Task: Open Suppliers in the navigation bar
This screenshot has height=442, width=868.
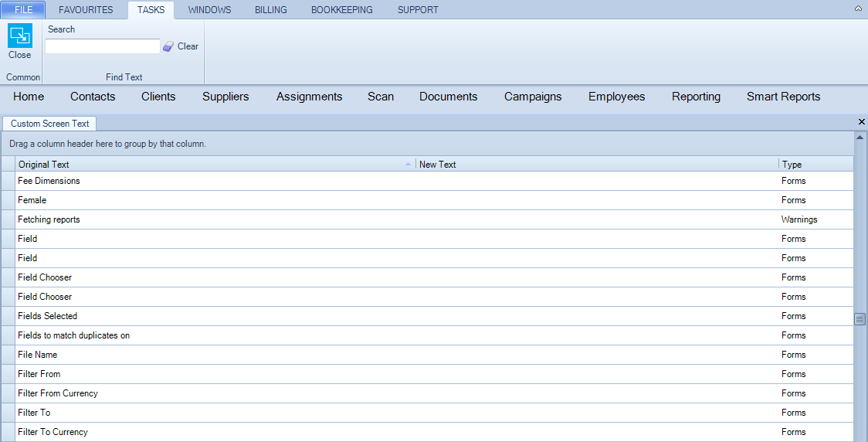Action: point(225,97)
